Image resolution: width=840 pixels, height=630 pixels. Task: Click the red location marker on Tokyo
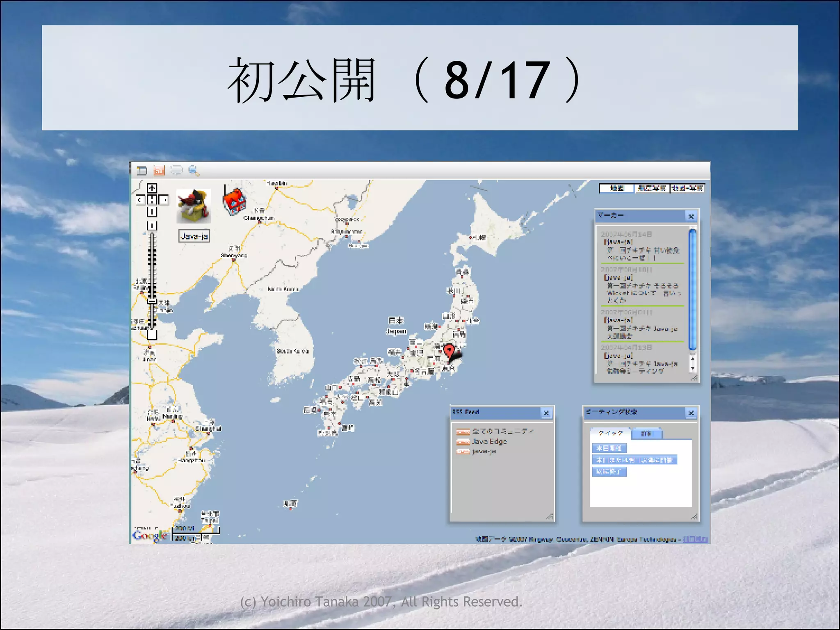tap(449, 352)
